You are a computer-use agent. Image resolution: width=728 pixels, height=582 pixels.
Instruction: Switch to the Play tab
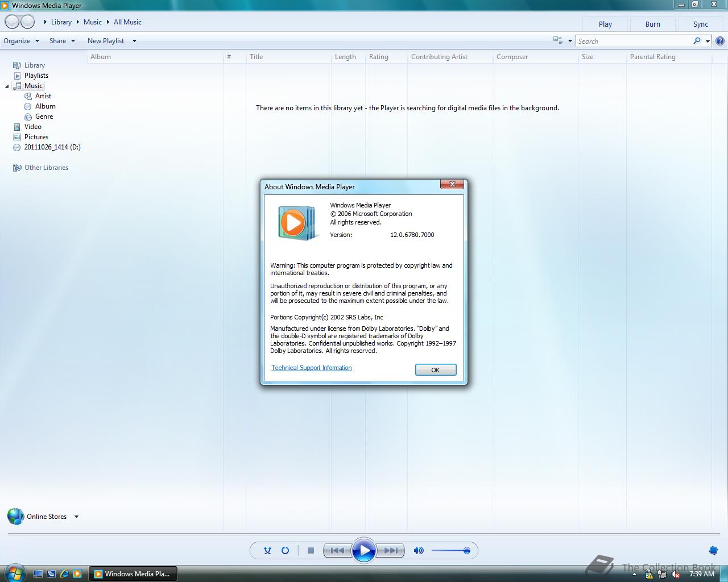[605, 24]
